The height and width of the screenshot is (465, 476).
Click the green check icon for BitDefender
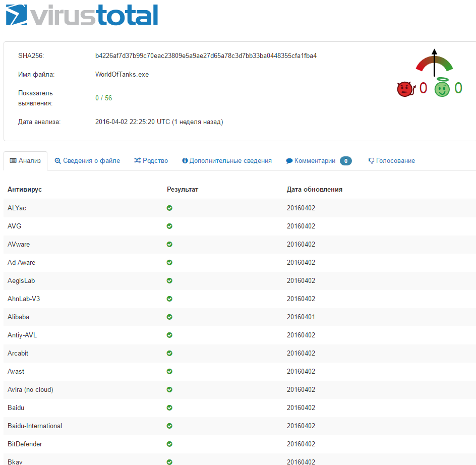169,444
